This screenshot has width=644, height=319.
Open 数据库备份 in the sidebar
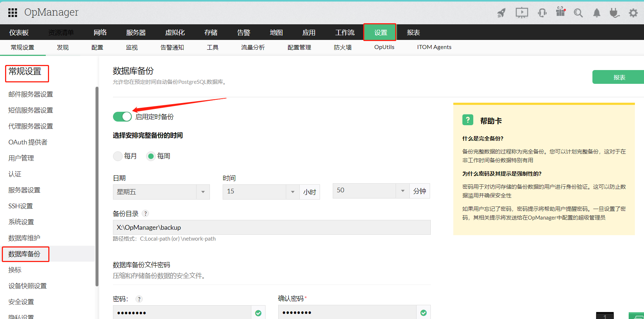24,254
